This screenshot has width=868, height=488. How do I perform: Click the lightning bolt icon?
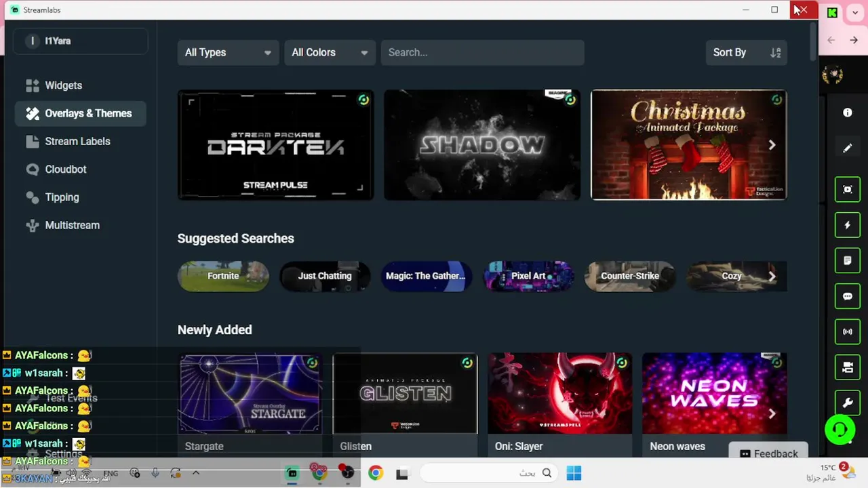click(x=848, y=225)
